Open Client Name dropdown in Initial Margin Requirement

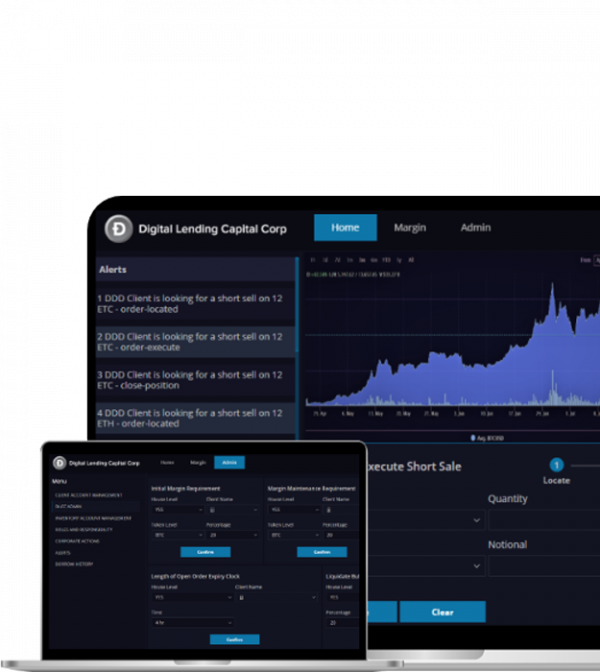coord(233,510)
